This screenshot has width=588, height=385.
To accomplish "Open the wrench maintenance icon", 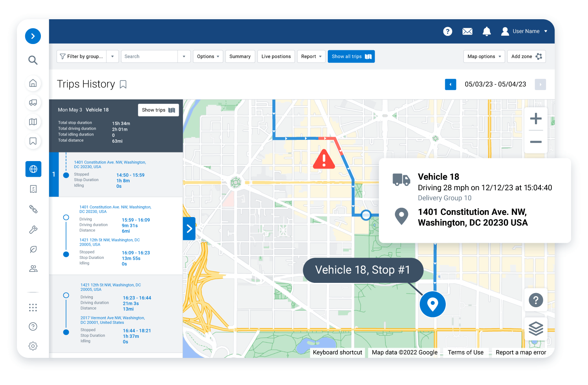I will [33, 230].
